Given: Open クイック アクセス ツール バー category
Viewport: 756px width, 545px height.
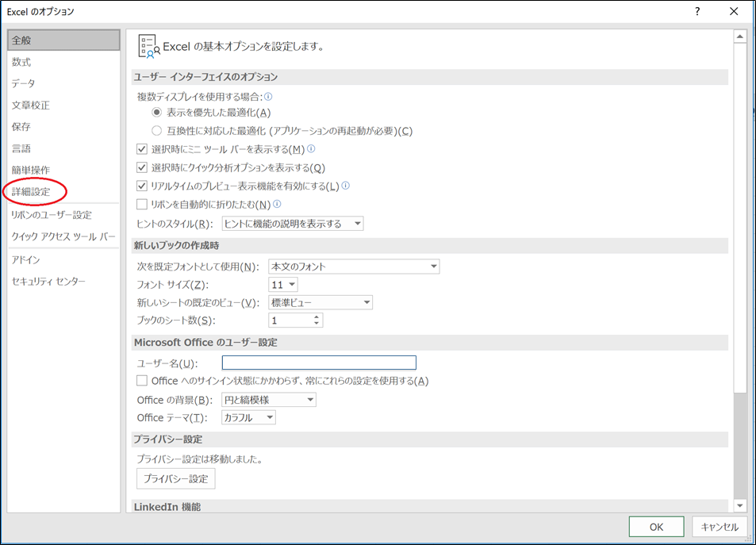Looking at the screenshot, I should 63,237.
